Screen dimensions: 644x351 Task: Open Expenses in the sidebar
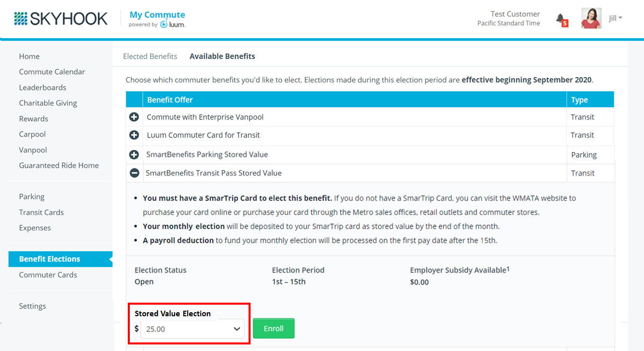pyautogui.click(x=35, y=228)
